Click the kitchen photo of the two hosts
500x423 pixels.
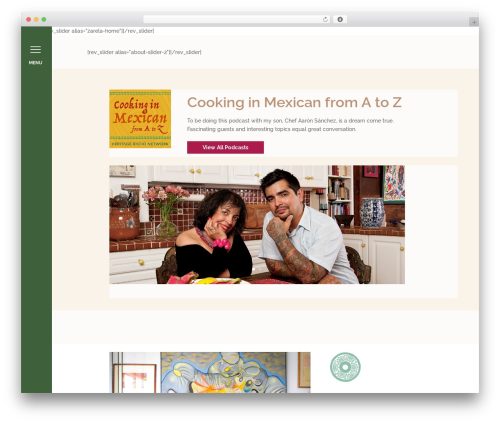[x=257, y=224]
